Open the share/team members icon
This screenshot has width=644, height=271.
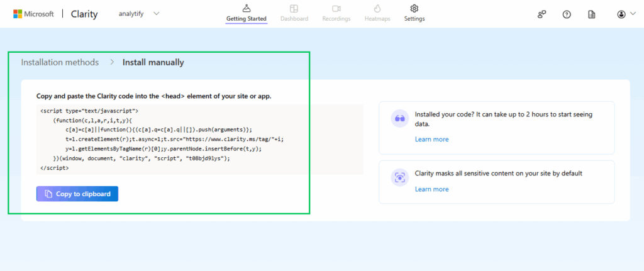tap(541, 14)
